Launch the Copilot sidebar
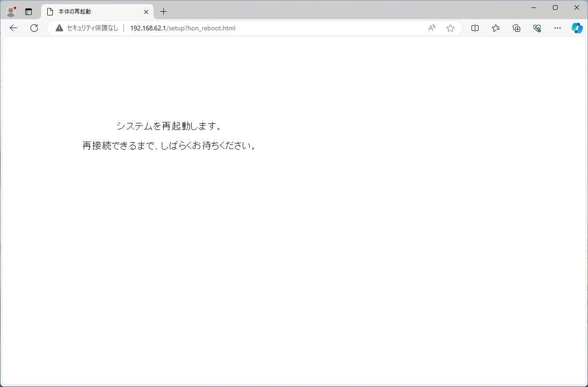Image resolution: width=588 pixels, height=387 pixels. pos(577,28)
